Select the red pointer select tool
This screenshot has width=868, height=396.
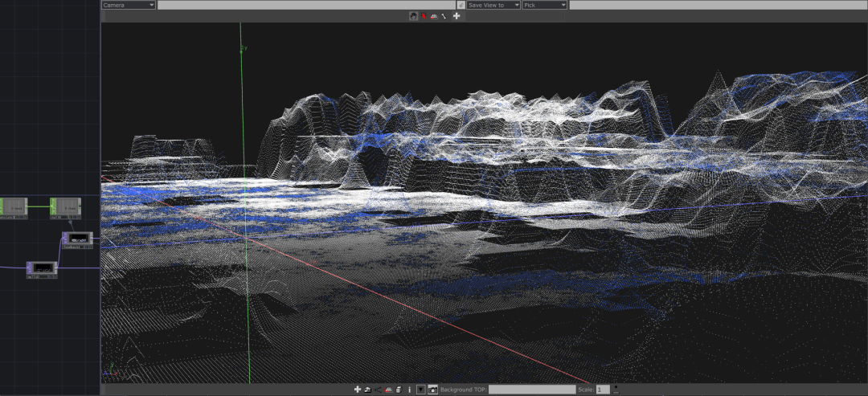424,17
